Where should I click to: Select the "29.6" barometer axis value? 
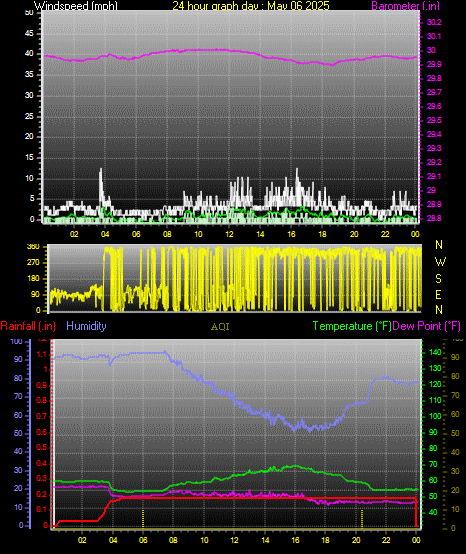click(434, 106)
